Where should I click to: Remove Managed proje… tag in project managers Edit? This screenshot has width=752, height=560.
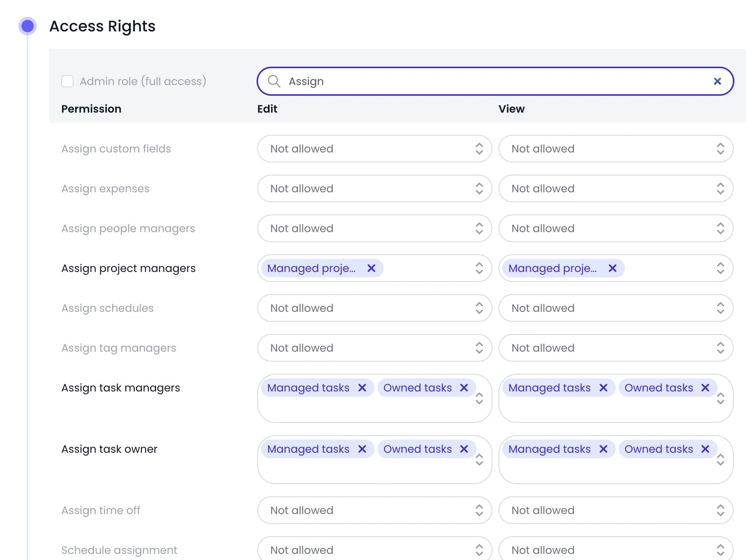click(371, 268)
